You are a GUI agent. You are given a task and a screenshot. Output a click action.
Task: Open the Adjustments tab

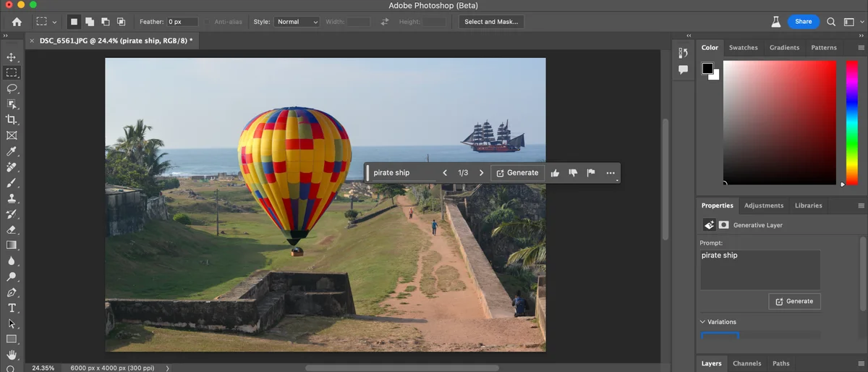pos(763,206)
